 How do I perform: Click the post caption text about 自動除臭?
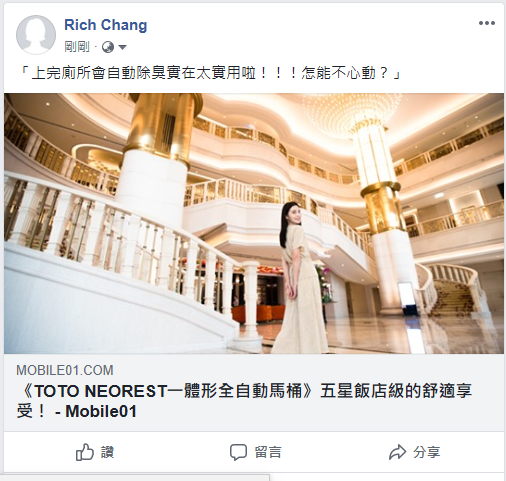(209, 73)
